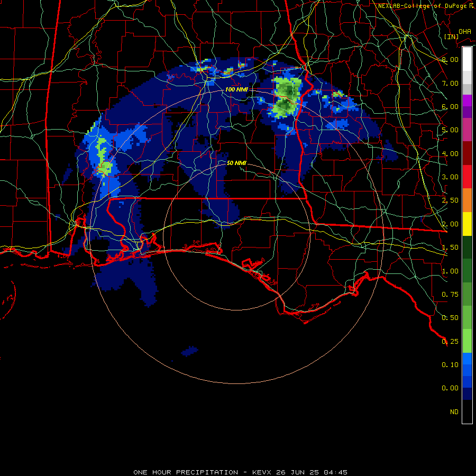Click the ND legend label
The height and width of the screenshot is (476, 476).
point(454,412)
